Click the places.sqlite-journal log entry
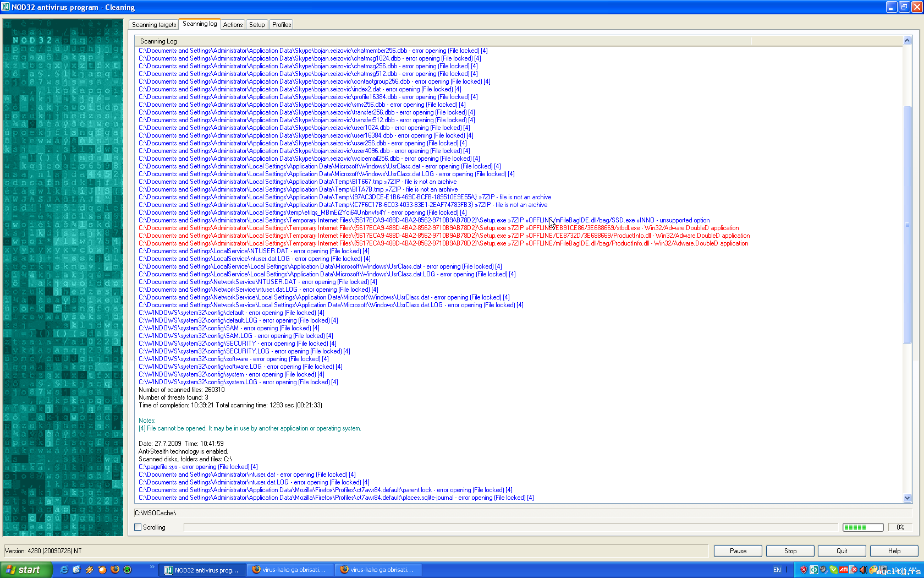Image resolution: width=924 pixels, height=578 pixels. point(336,498)
